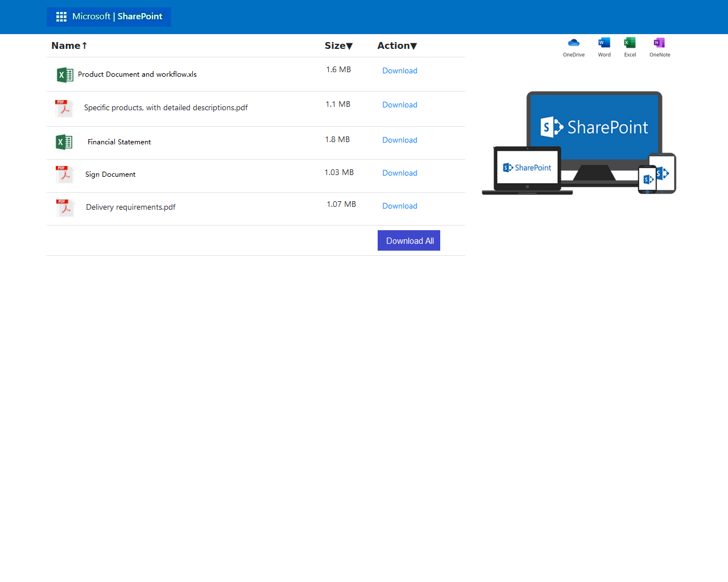Click the PDF icon for Specific products file

click(64, 108)
